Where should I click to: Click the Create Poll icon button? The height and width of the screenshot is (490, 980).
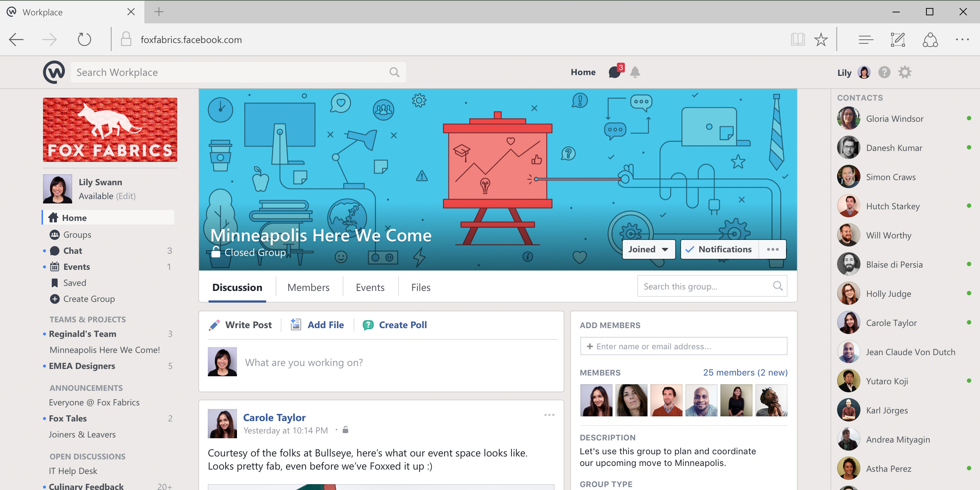pos(395,325)
